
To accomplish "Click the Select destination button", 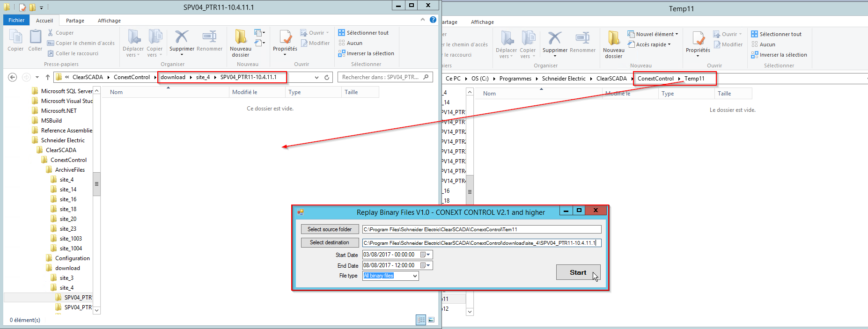I will 330,242.
